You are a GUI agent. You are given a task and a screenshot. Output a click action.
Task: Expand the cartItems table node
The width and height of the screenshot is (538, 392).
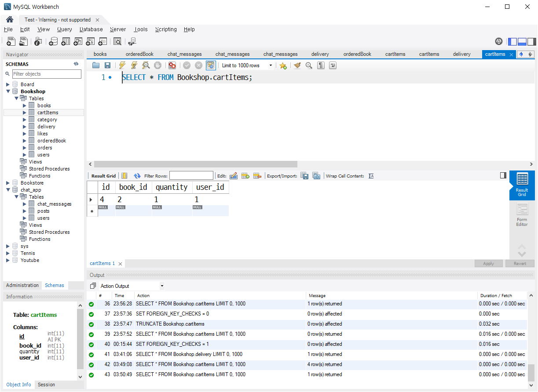click(25, 113)
